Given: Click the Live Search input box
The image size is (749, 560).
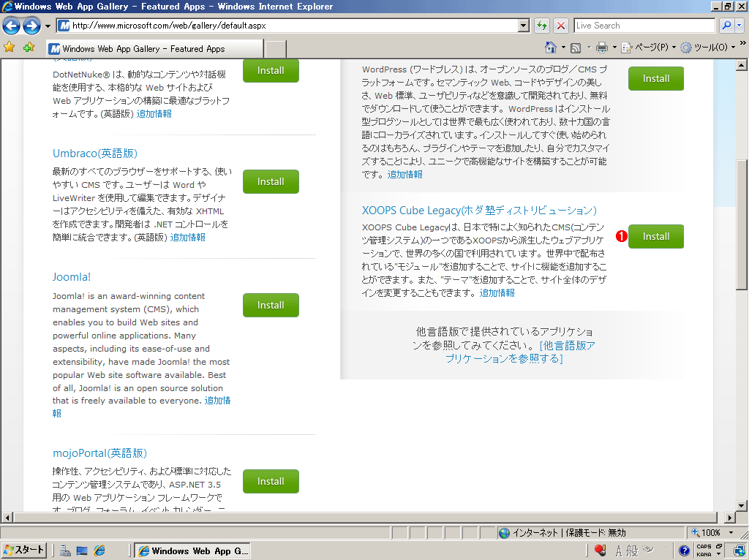Looking at the screenshot, I should (644, 26).
